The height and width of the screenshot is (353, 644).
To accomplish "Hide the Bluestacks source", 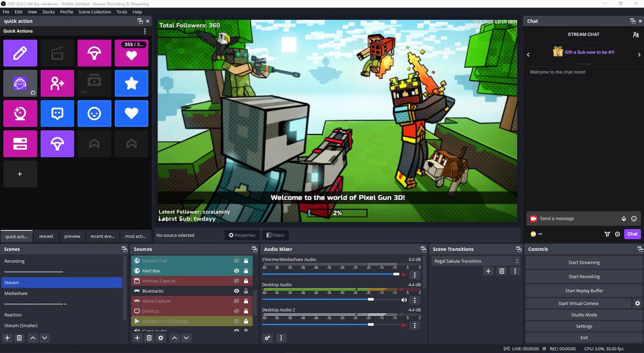I will coord(236,291).
